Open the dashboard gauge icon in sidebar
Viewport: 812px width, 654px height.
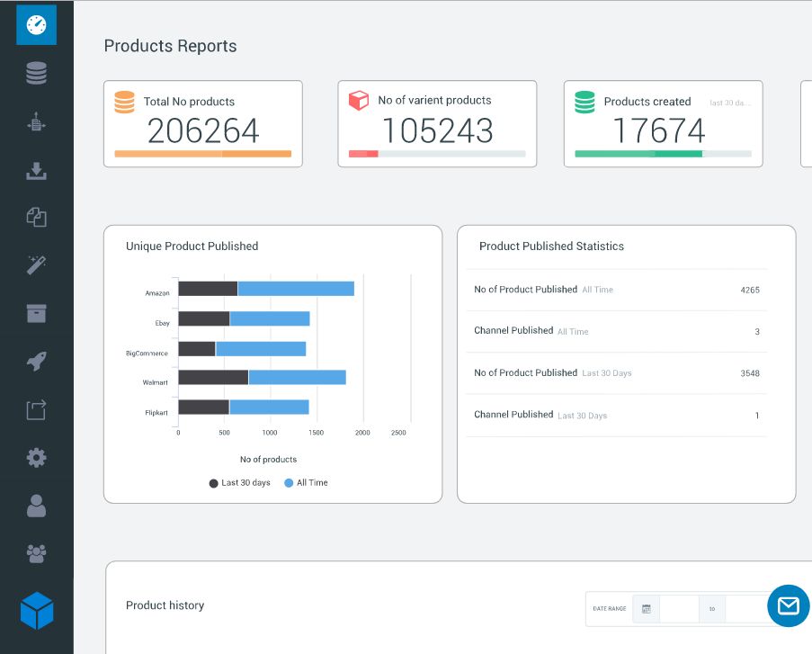[x=36, y=24]
